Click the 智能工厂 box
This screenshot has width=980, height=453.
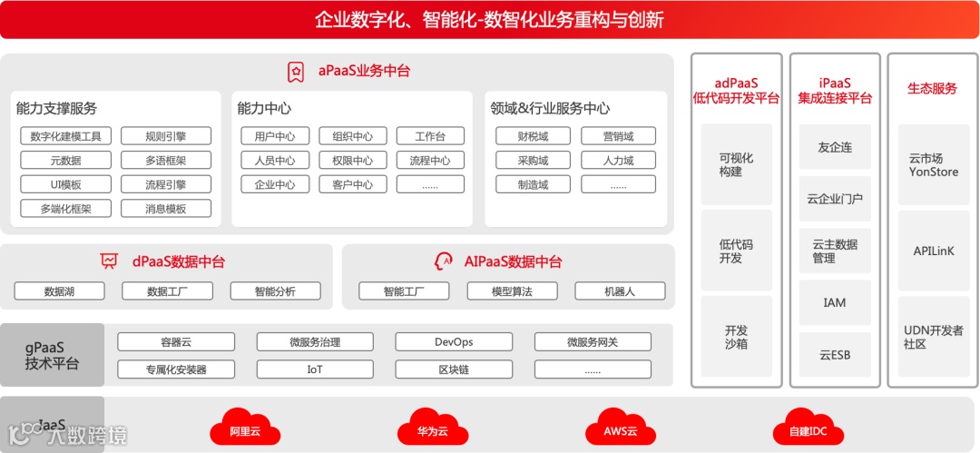pos(404,291)
